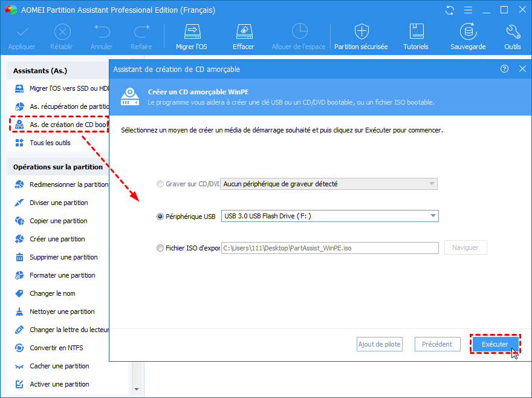Click the Rétablir toolbar icon
The image size is (532, 398).
62,33
